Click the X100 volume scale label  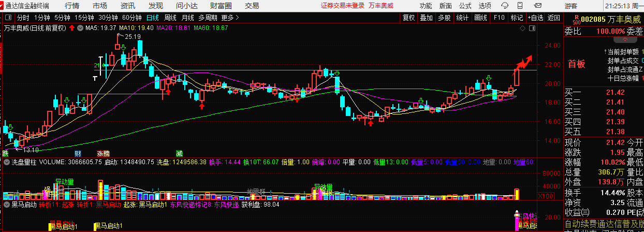coord(545,196)
